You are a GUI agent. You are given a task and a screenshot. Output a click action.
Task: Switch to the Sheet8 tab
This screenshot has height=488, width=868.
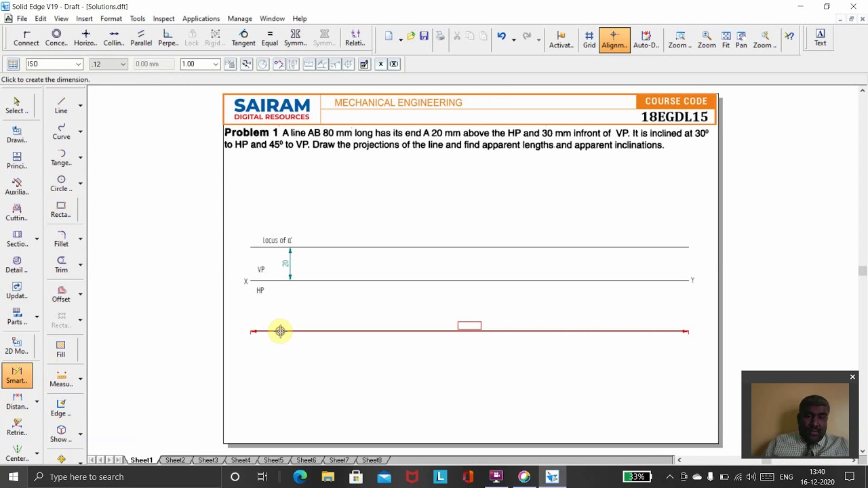click(372, 460)
